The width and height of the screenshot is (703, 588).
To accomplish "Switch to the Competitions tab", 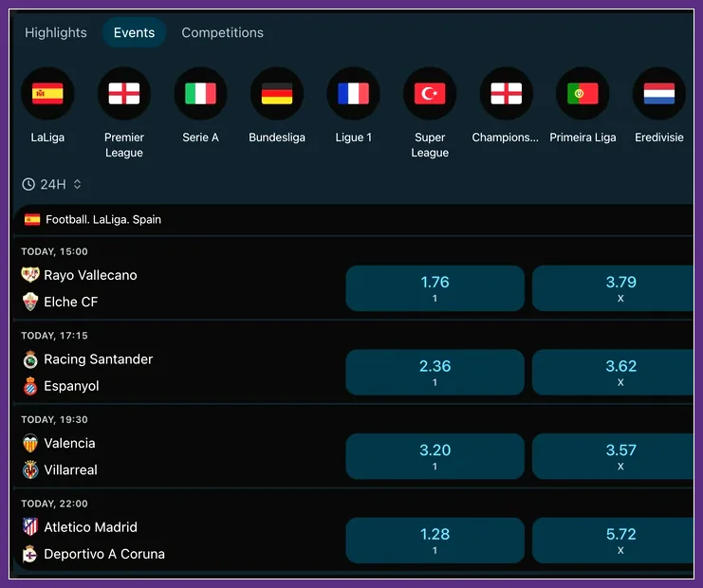I will point(222,32).
